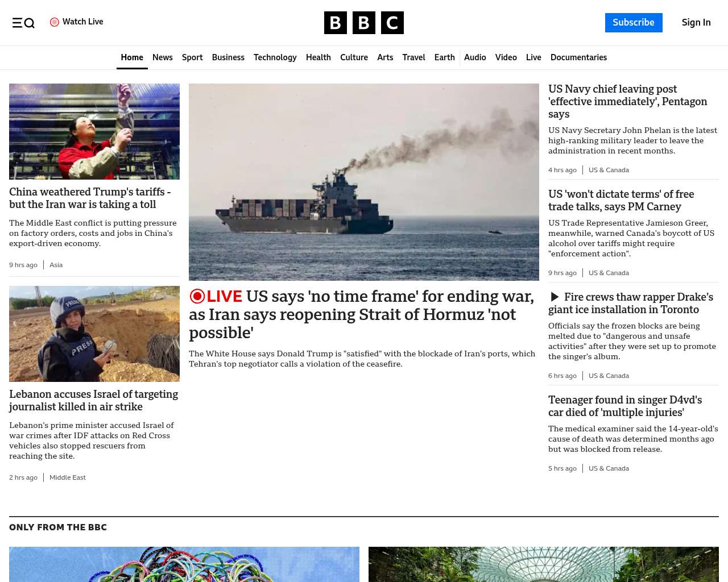Click the BBC logo
This screenshot has width=728, height=582.
[x=363, y=23]
